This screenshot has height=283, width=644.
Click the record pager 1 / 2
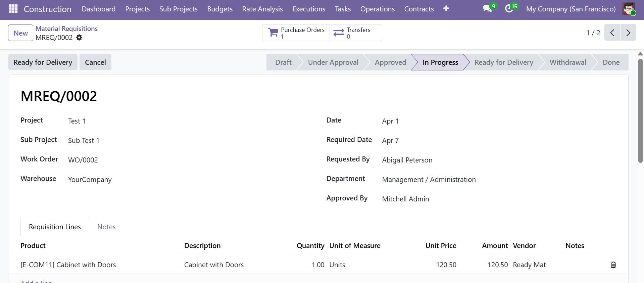pos(593,33)
